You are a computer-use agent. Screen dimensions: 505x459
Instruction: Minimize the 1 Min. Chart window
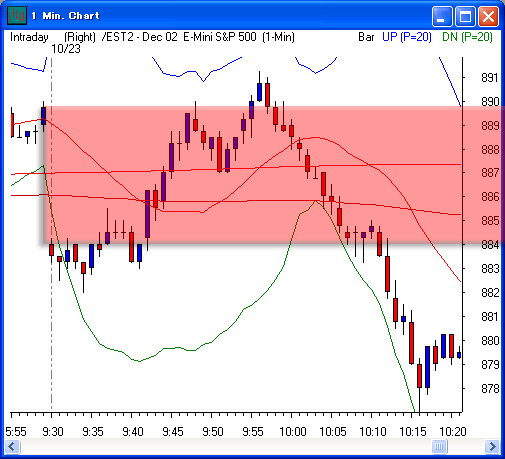click(442, 16)
